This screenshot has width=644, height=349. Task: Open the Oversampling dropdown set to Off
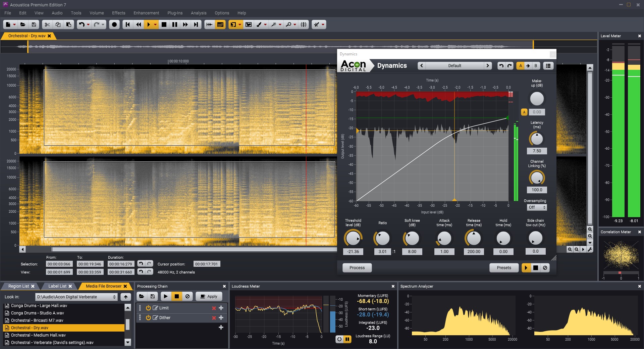[x=537, y=207]
